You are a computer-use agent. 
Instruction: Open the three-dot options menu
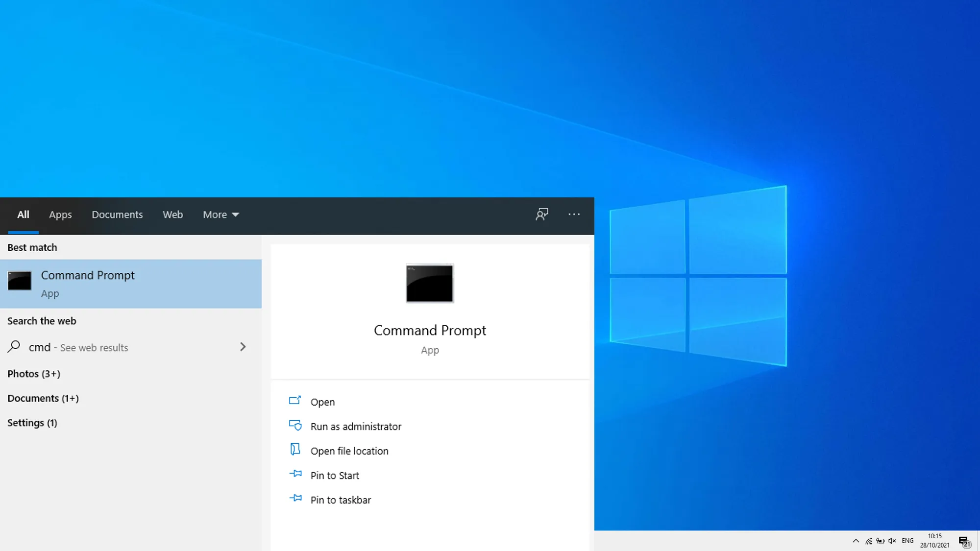[574, 214]
